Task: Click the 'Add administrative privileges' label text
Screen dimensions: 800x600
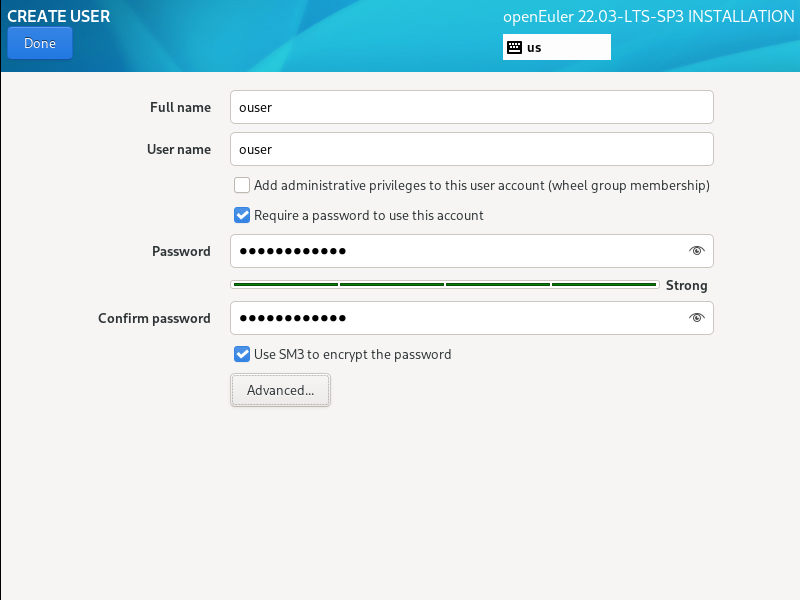Action: (482, 185)
